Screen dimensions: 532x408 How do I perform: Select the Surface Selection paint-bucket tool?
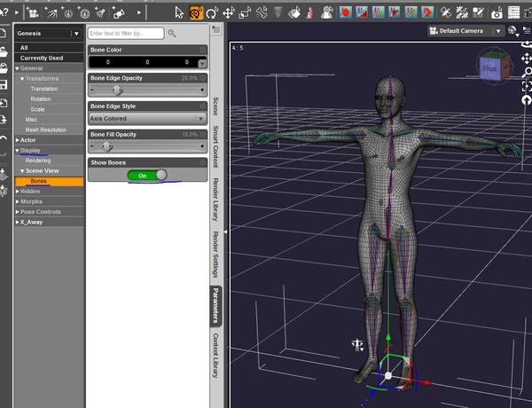tap(293, 13)
